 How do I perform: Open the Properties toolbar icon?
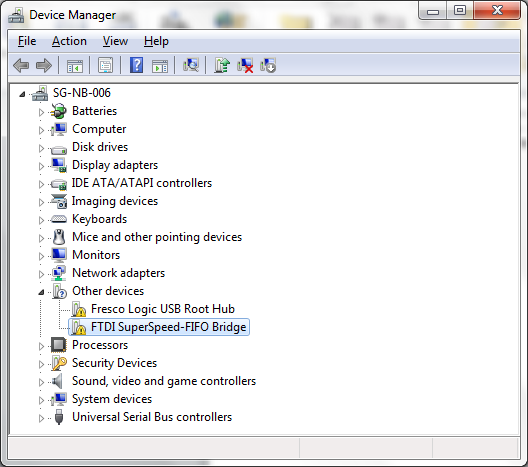click(x=105, y=65)
